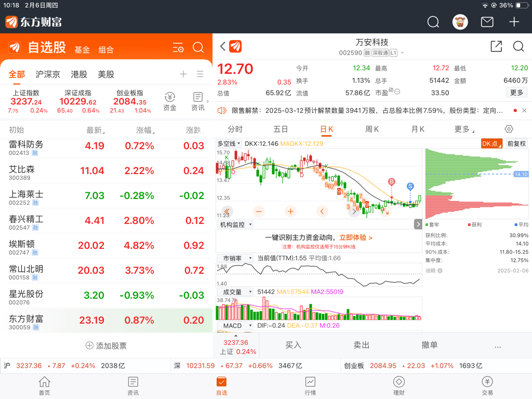Image resolution: width=532 pixels, height=399 pixels.
Task: Open the 行情 market tab icon
Action: click(x=310, y=386)
